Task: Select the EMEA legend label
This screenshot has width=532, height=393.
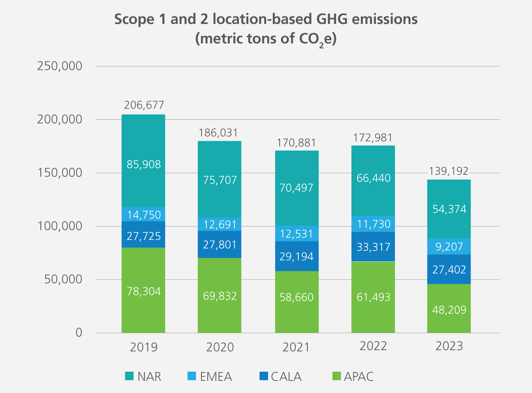Action: tap(216, 377)
